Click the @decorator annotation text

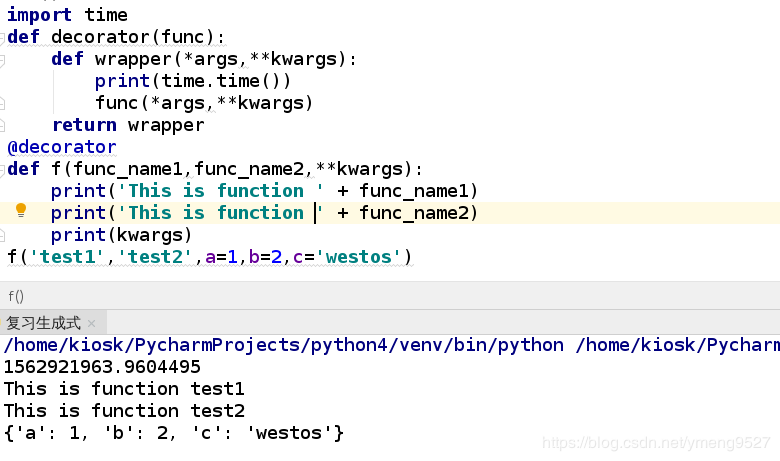[62, 147]
